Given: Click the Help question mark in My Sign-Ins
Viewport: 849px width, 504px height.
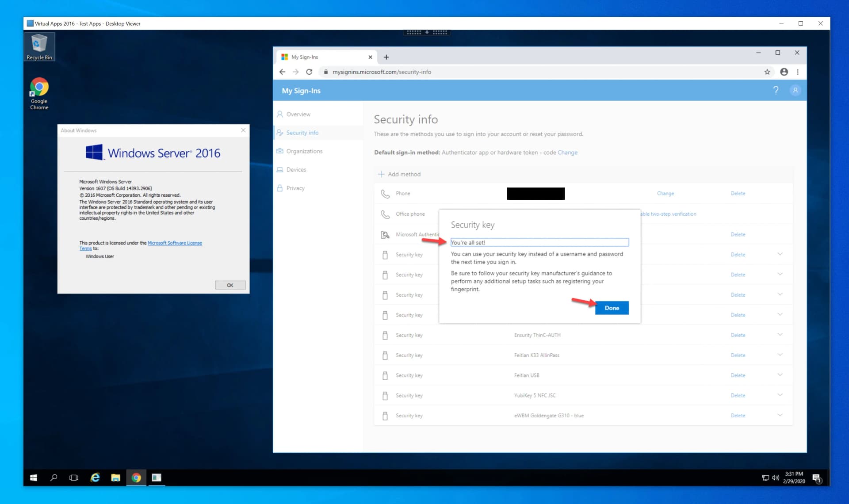Looking at the screenshot, I should pos(776,91).
